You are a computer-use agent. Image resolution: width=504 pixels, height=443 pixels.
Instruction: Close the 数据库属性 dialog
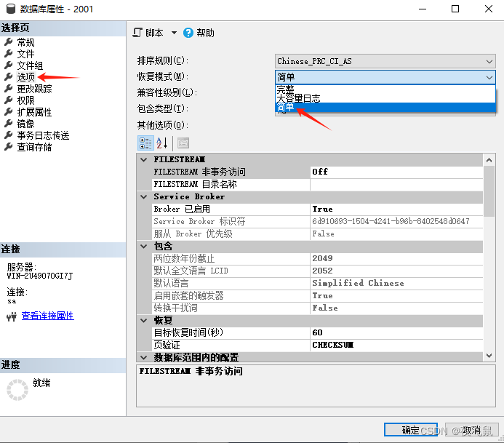coord(489,9)
